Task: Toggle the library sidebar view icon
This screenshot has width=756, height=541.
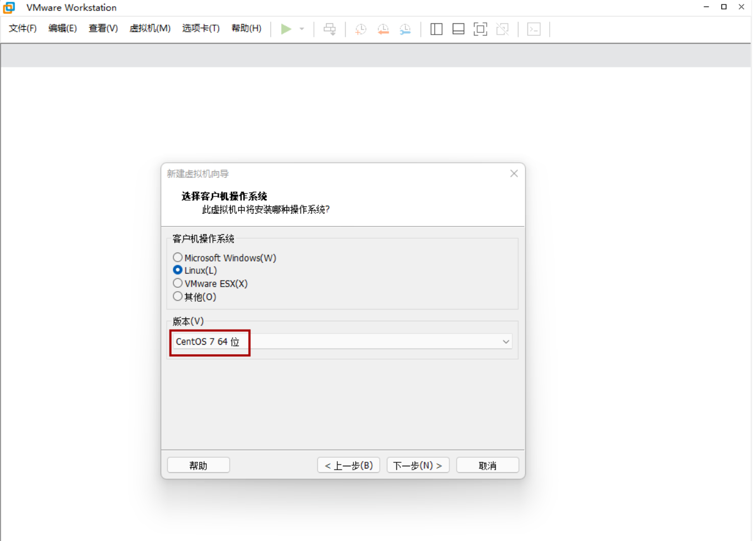Action: click(437, 29)
